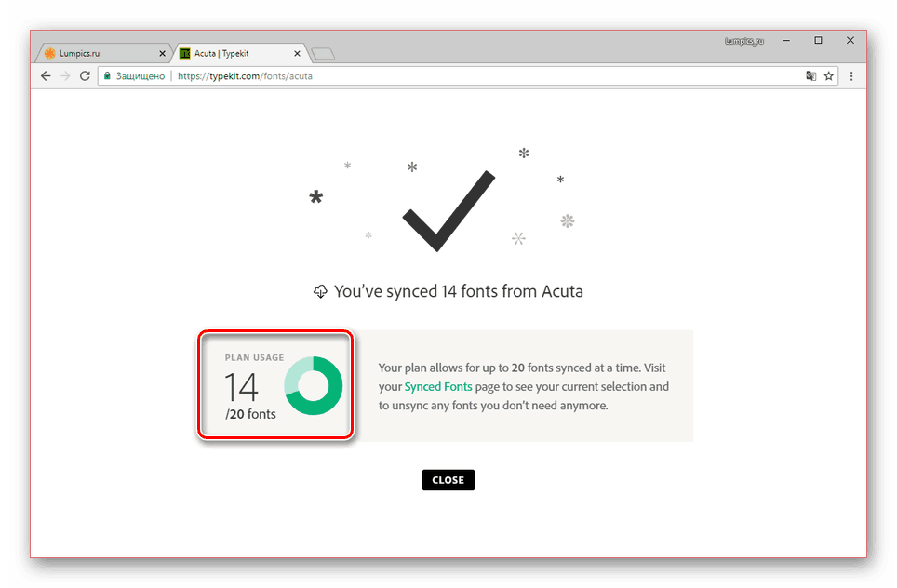Reload the Typekit page

[85, 76]
